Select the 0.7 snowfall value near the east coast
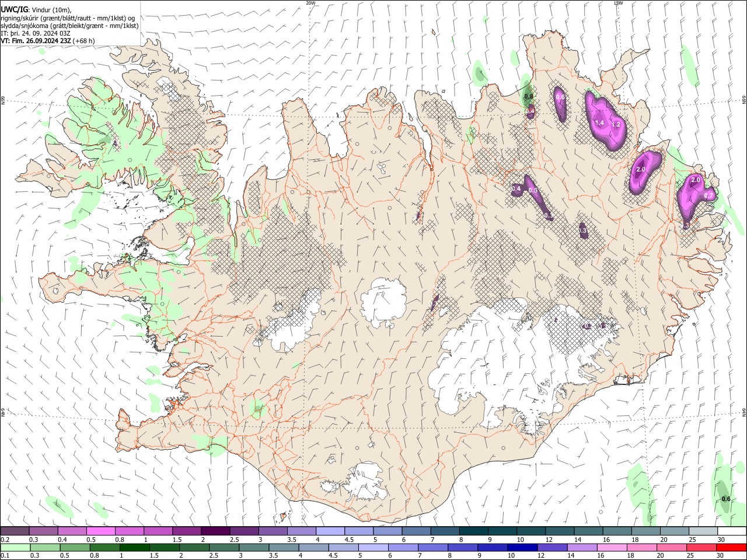Viewport: 747px width, 560px height. tap(708, 195)
